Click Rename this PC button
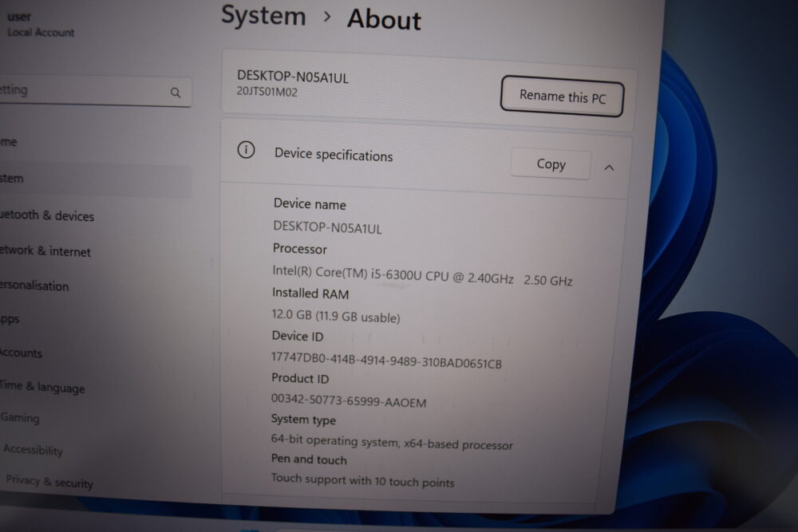The image size is (798, 532). pyautogui.click(x=563, y=97)
